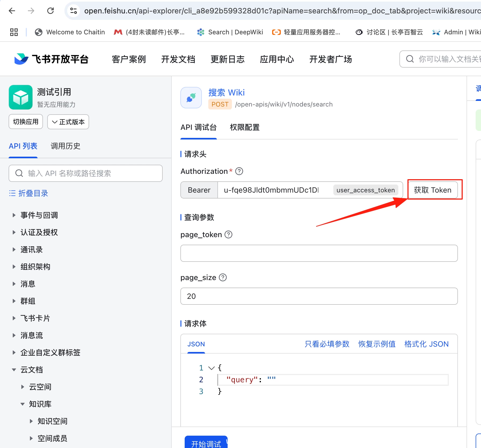The image size is (481, 448).
Task: Open the 正式版本 version dropdown
Action: pos(68,122)
